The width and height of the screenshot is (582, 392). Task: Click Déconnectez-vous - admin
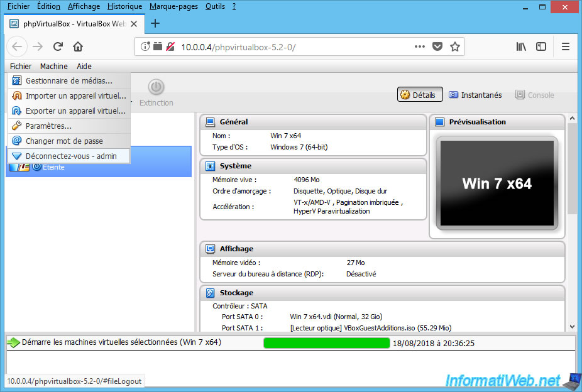click(x=69, y=156)
